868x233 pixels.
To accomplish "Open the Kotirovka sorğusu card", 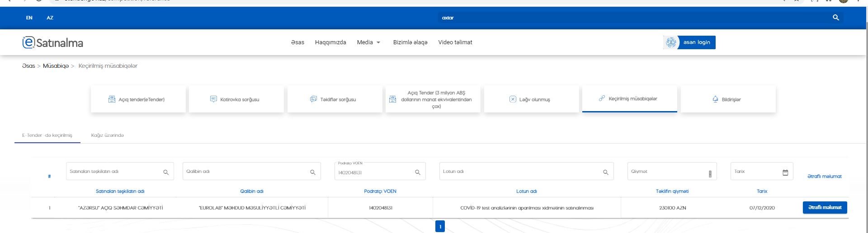I will click(236, 99).
